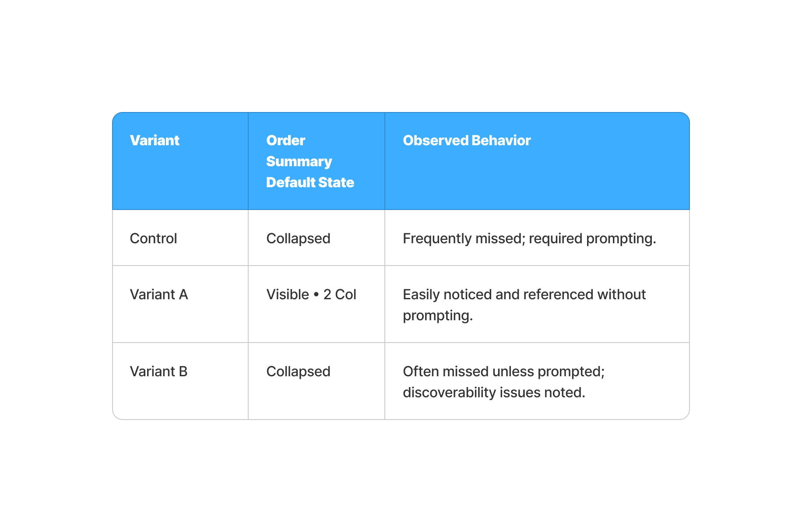Select the 'Frequently missed; required prompting.' cell
Image resolution: width=802 pixels, height=532 pixels.
point(529,238)
